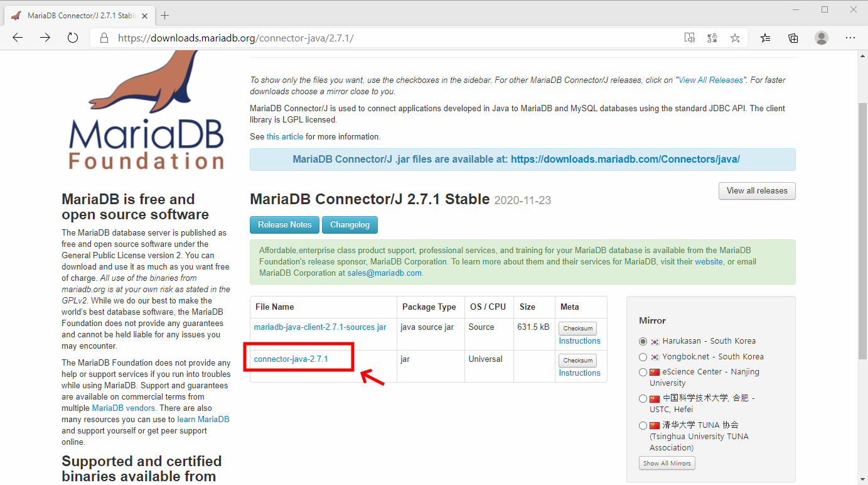Reload the current page

[73, 38]
